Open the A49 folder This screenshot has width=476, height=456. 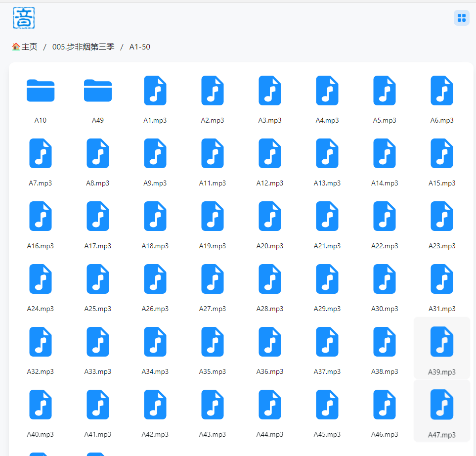point(98,91)
